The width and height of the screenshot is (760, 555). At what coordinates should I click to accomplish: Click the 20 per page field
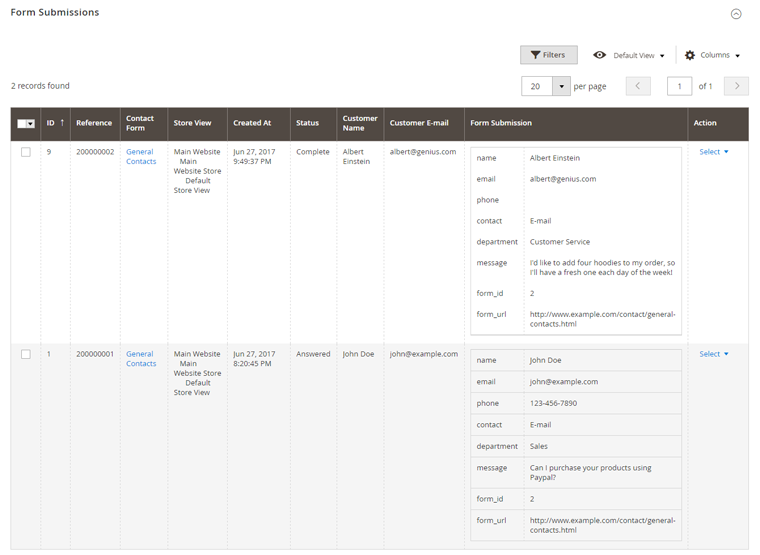click(x=537, y=86)
